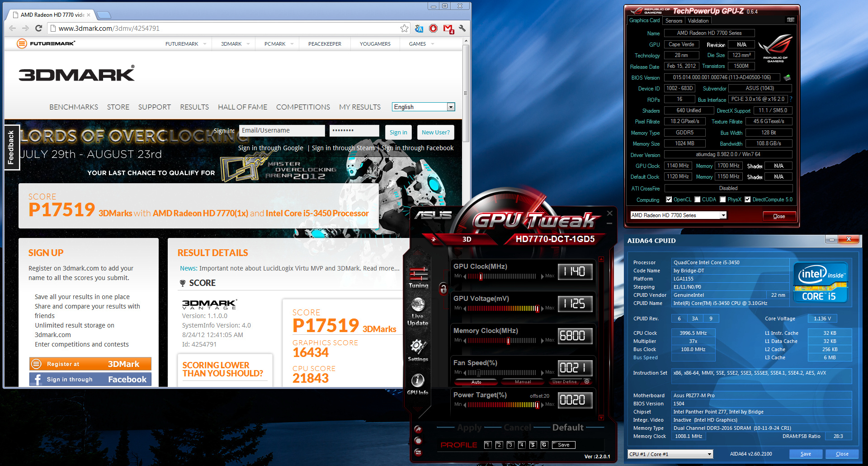Reload the 3dmark.com page
Viewport: 868px width, 466px height.
point(39,28)
